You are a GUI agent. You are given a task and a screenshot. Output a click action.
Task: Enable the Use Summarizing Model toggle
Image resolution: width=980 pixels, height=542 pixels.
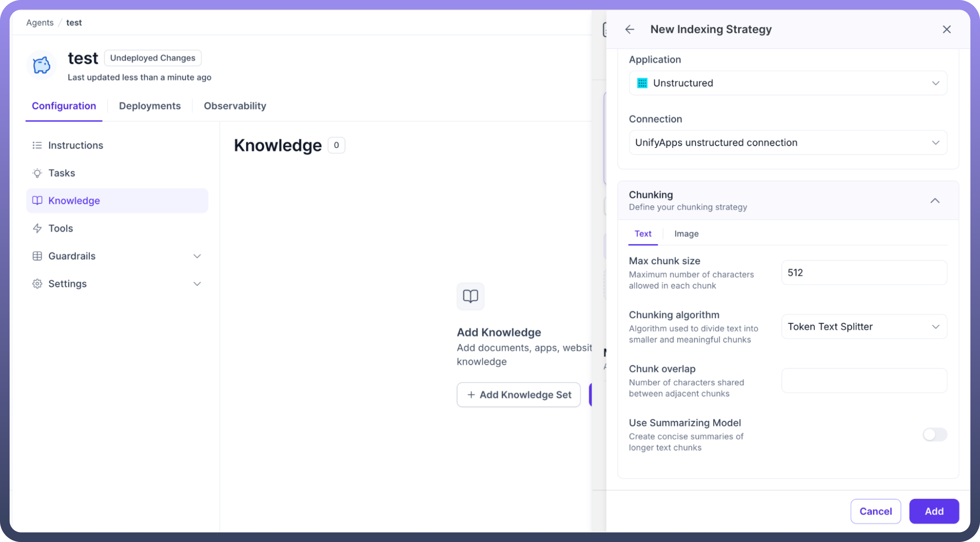pos(934,434)
